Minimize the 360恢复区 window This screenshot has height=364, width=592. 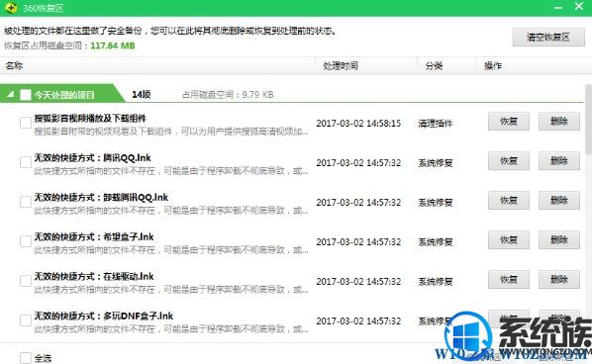(558, 7)
